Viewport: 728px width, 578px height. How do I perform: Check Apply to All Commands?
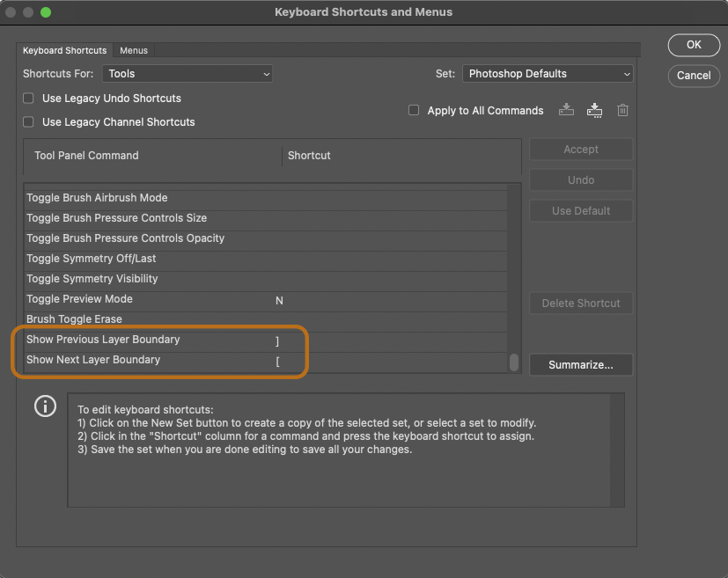[x=413, y=110]
